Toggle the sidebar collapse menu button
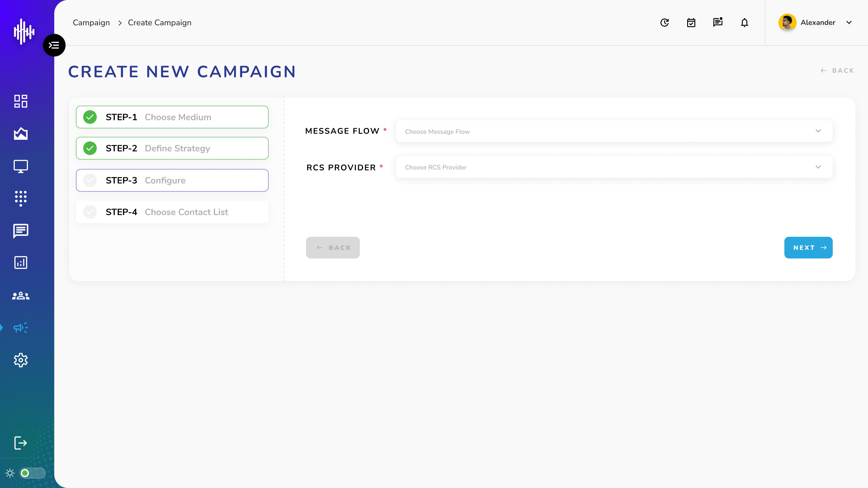Screen dimensions: 868x488 coord(54,45)
